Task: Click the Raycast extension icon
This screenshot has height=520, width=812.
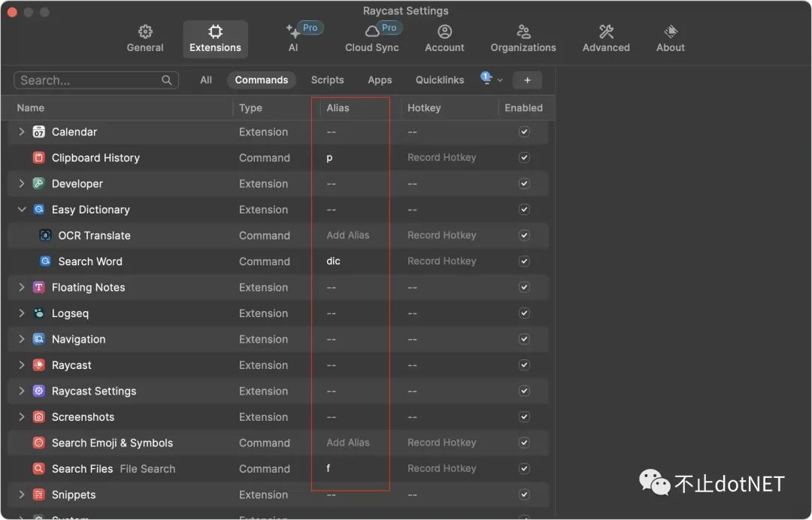Action: pos(39,364)
